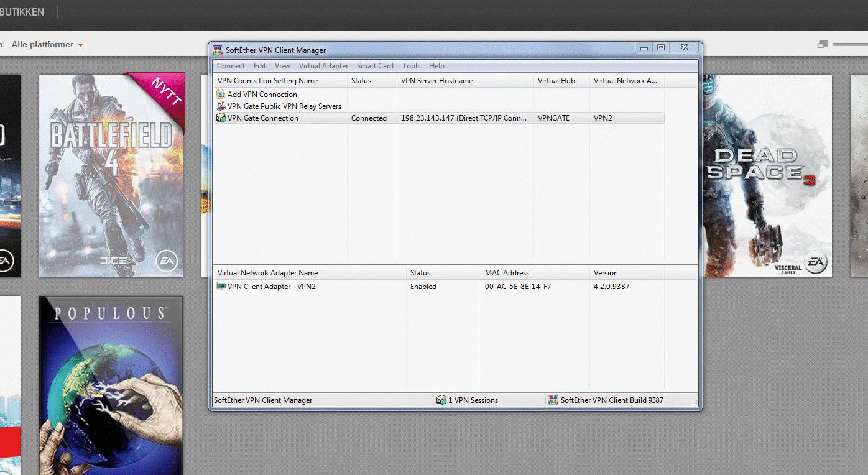Select the VPN Gate Connection row
868x475 pixels.
click(x=439, y=118)
